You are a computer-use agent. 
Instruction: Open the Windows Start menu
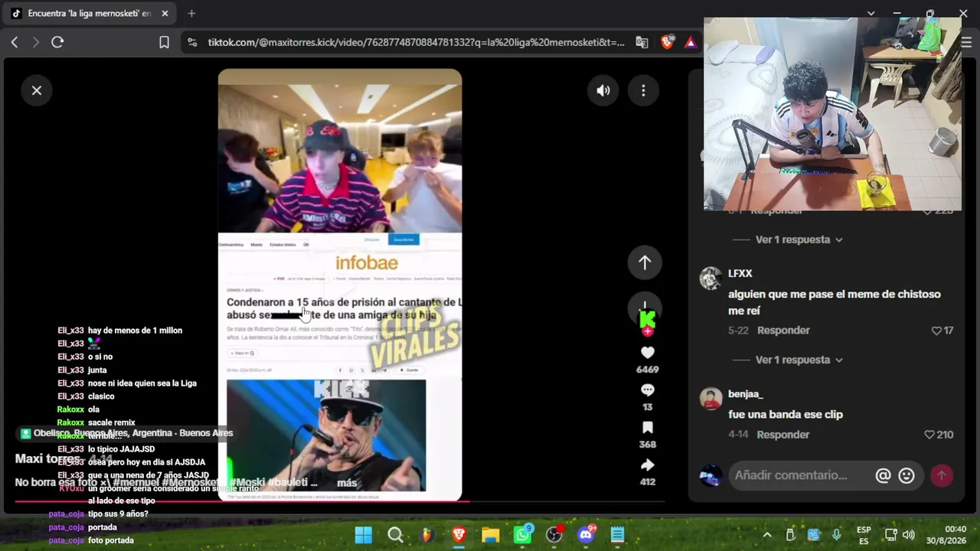click(x=364, y=535)
